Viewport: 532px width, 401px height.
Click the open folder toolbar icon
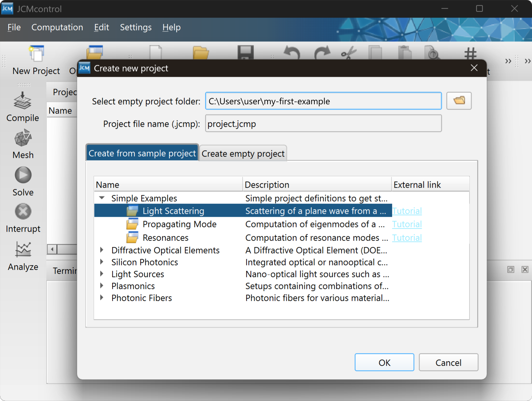pyautogui.click(x=201, y=53)
